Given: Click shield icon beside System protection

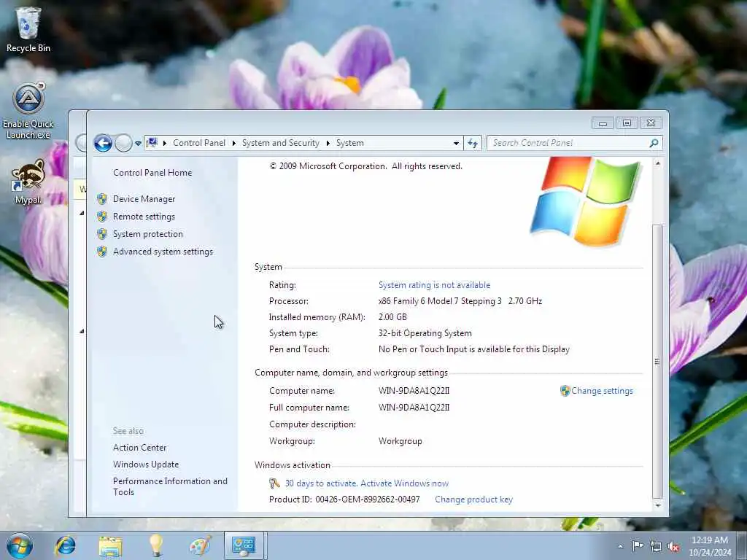Looking at the screenshot, I should pos(102,234).
